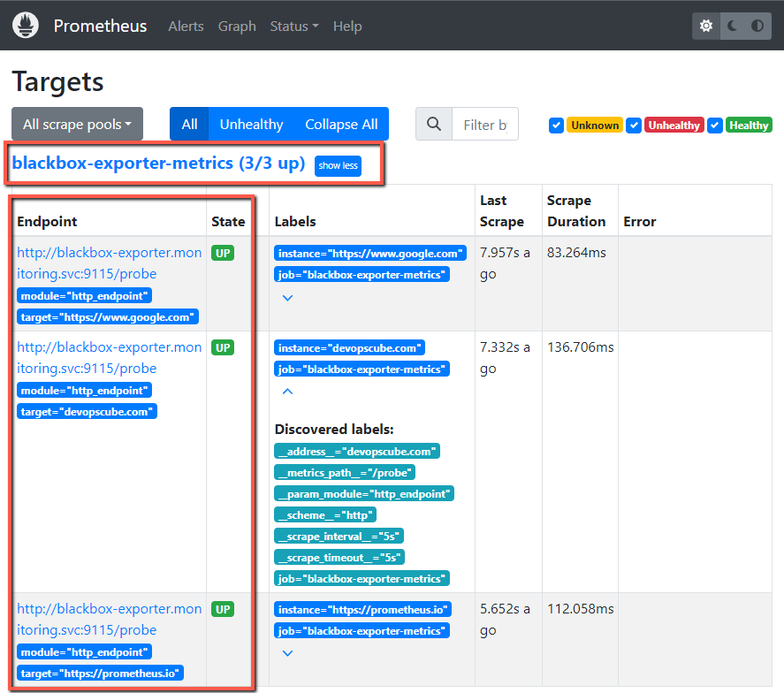The image size is (784, 693).
Task: Disable the Healthy targets checkbox
Action: [714, 126]
